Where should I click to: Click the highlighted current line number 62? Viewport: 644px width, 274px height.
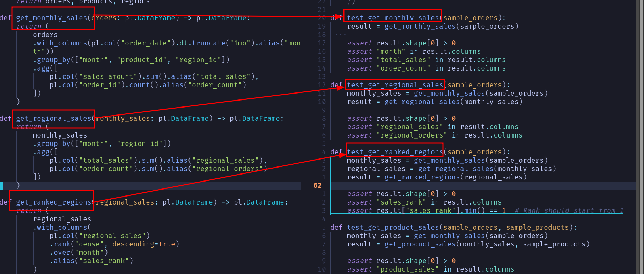tap(317, 186)
